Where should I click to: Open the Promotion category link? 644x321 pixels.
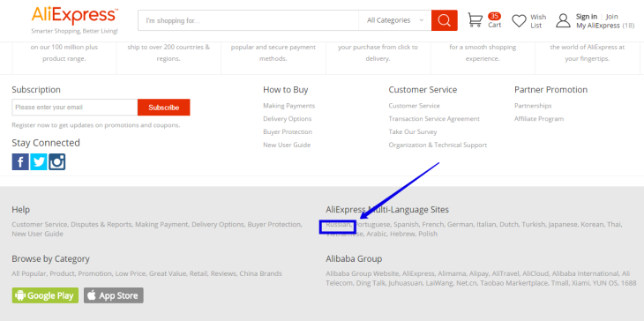tap(95, 273)
